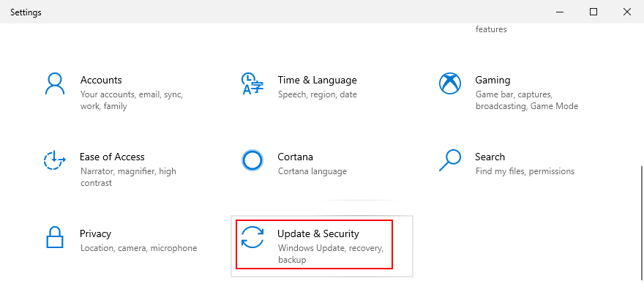Close the Settings window
Image resolution: width=644 pixels, height=292 pixels.
tap(627, 12)
